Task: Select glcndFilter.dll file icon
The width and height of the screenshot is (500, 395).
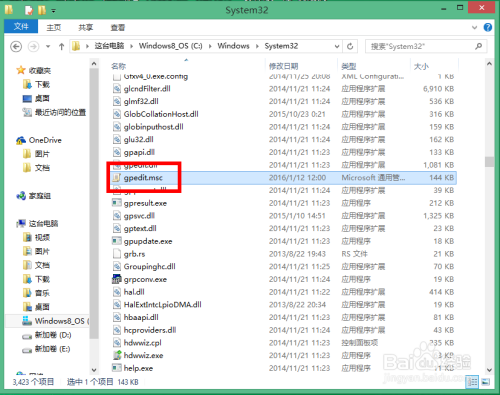Action: click(x=116, y=89)
